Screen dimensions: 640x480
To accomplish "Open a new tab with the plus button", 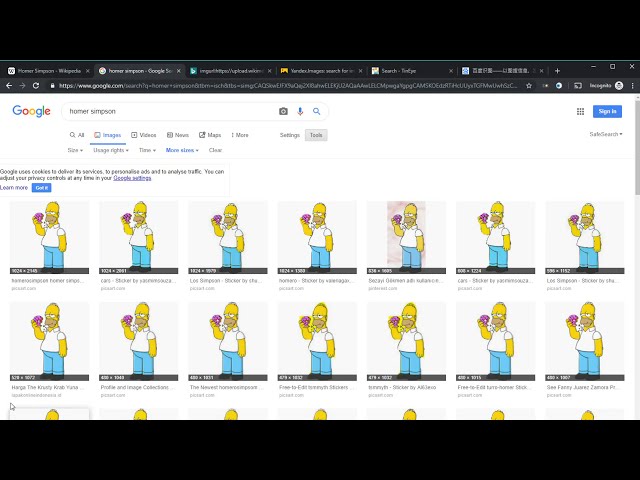I will pyautogui.click(x=557, y=71).
